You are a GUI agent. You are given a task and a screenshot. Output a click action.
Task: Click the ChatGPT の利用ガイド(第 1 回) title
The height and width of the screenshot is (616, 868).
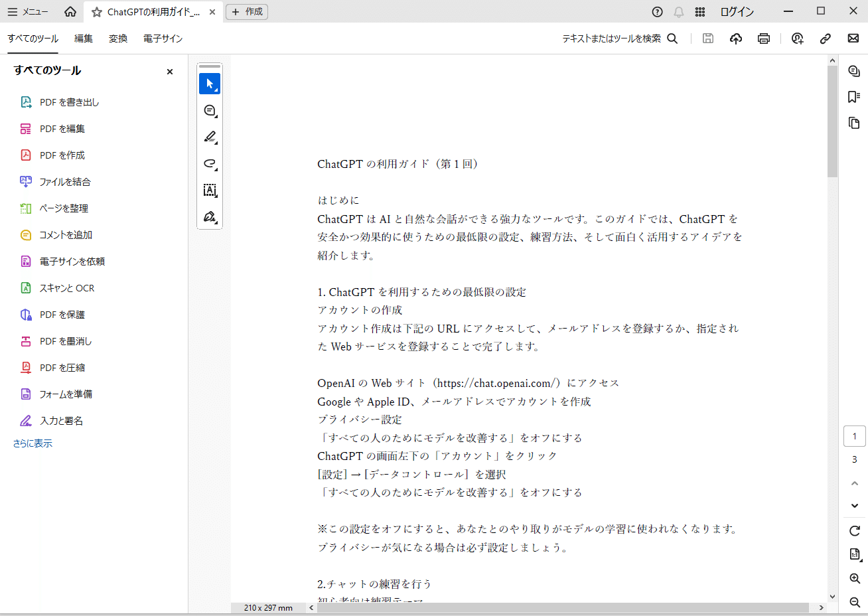coord(398,164)
